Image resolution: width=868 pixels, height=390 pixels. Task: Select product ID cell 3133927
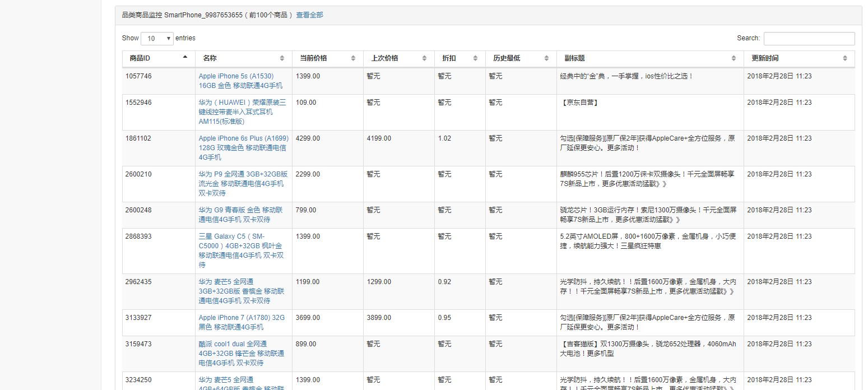(x=138, y=318)
